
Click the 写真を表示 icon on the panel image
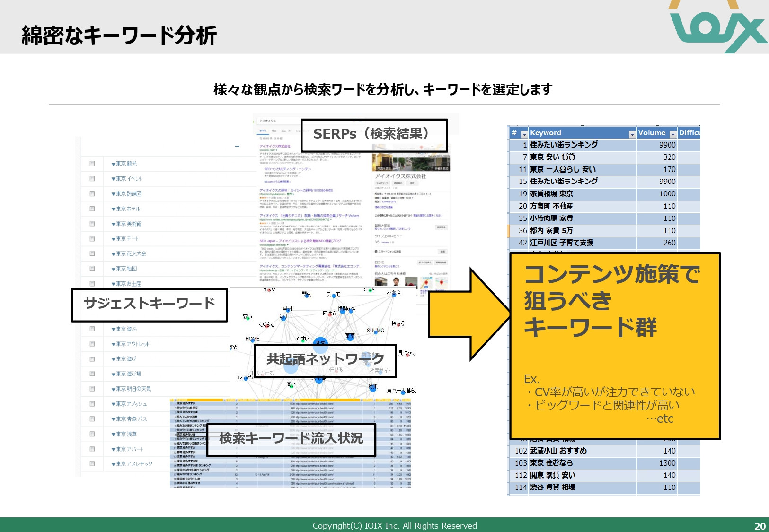click(385, 168)
